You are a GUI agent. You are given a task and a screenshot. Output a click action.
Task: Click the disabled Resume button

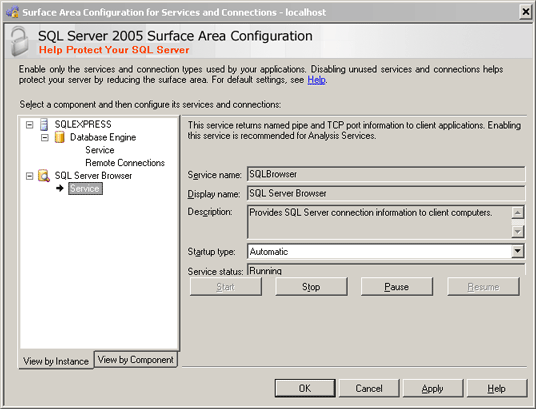(x=483, y=287)
